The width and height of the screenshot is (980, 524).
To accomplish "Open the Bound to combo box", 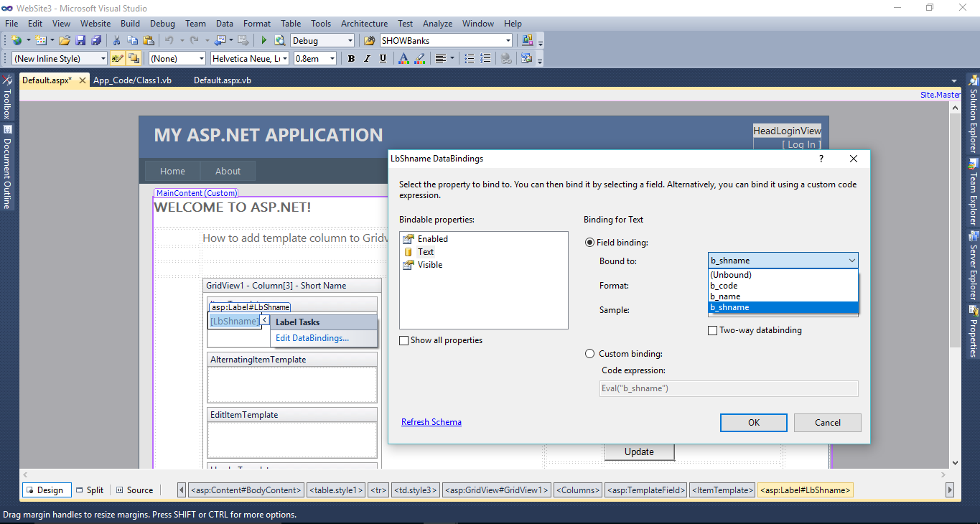I will point(783,261).
